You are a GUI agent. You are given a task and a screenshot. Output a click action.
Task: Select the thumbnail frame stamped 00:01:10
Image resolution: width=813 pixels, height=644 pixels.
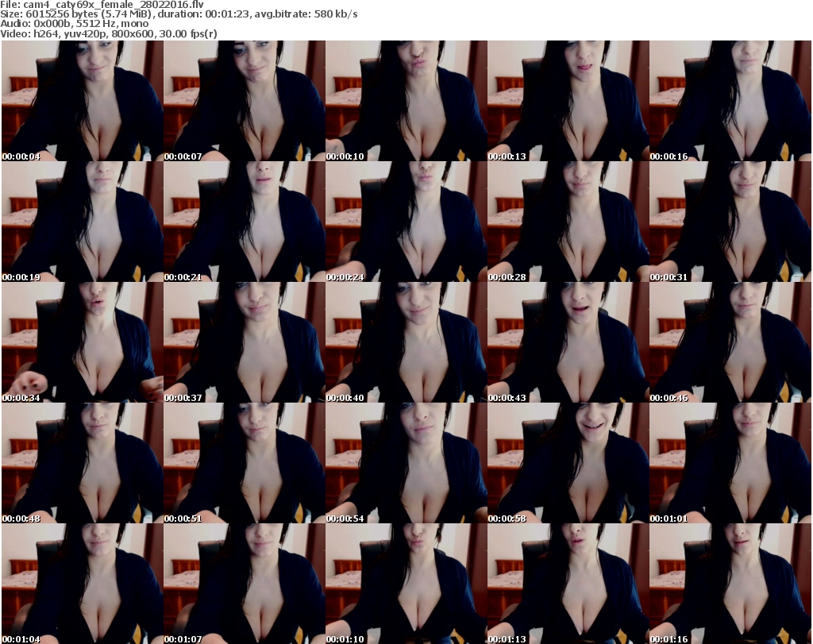[406, 584]
